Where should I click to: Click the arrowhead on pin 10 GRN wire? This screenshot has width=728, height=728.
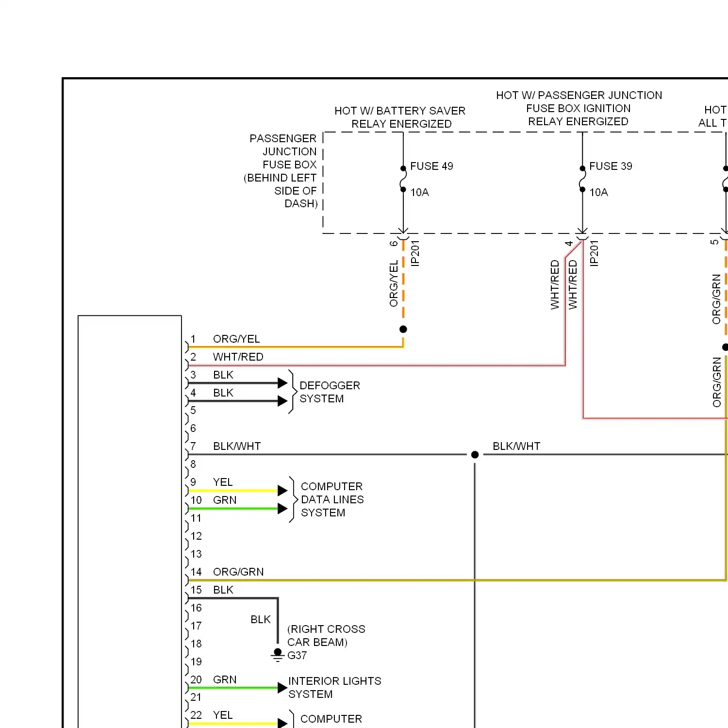[x=282, y=509]
